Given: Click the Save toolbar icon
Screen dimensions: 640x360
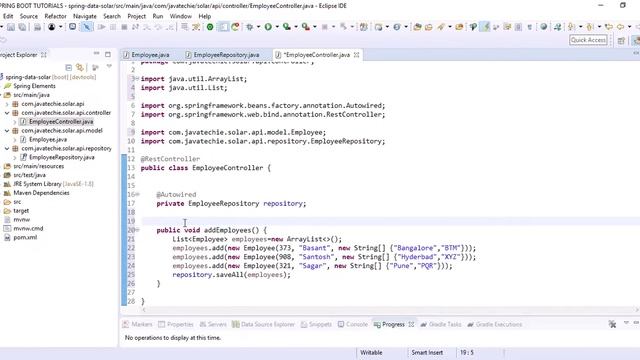Looking at the screenshot, I should (11, 27).
